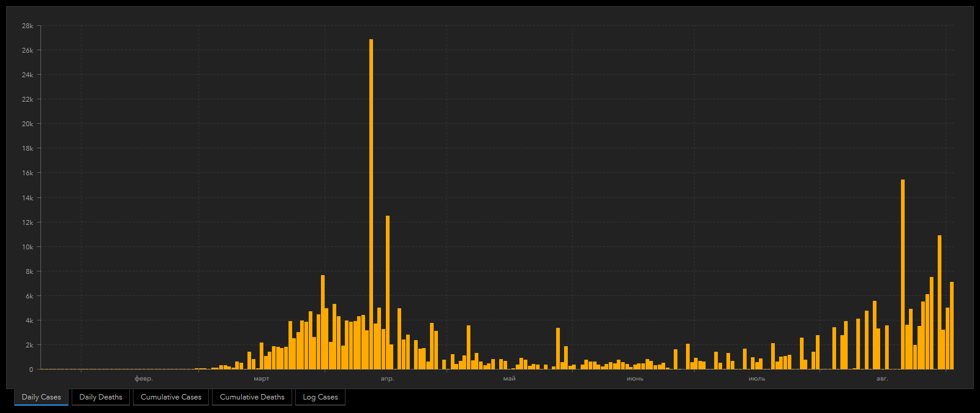980x413 pixels.
Task: Click the 26k y-axis label
Action: (28, 50)
